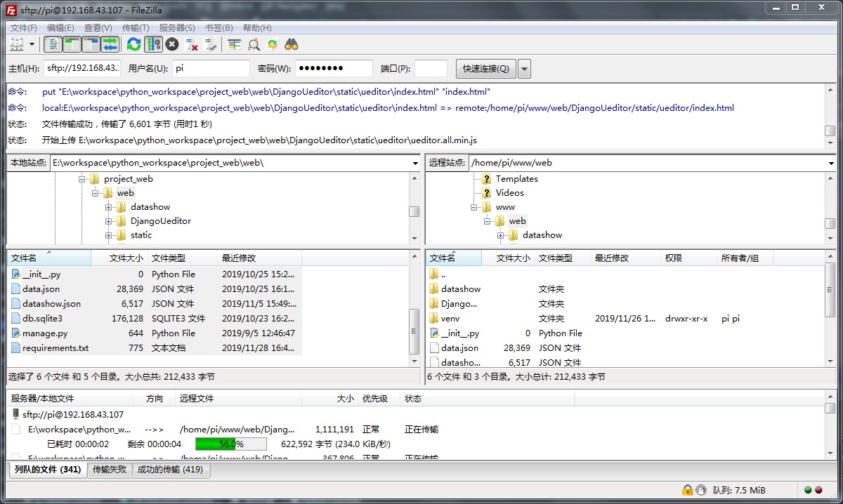This screenshot has width=843, height=504.
Task: Sort local list by 最近修改 column
Action: click(260, 258)
